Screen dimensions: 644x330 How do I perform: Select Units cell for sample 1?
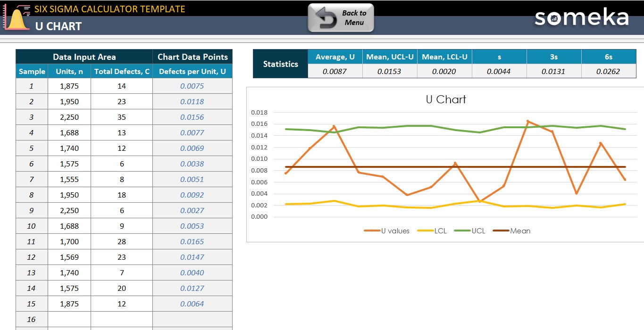point(69,86)
